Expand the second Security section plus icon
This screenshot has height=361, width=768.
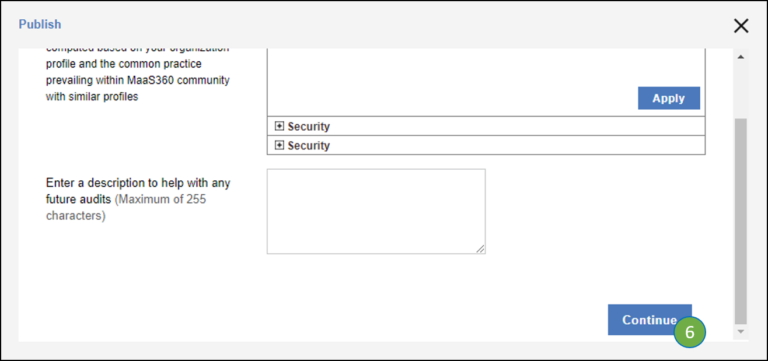(x=279, y=145)
